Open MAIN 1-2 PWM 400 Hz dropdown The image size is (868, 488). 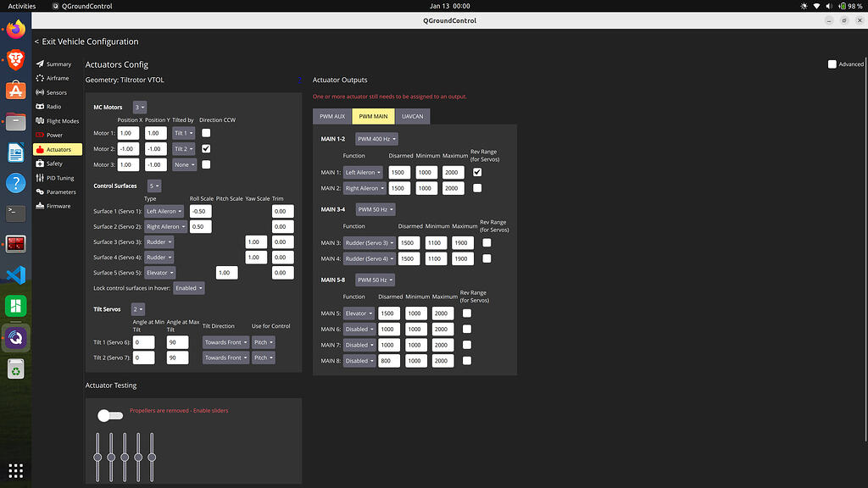[376, 139]
